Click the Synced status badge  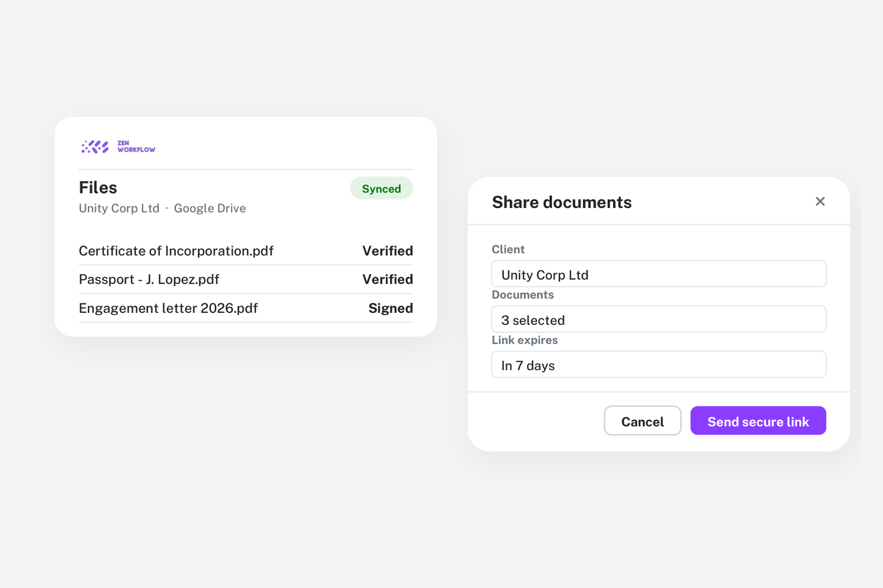click(381, 189)
